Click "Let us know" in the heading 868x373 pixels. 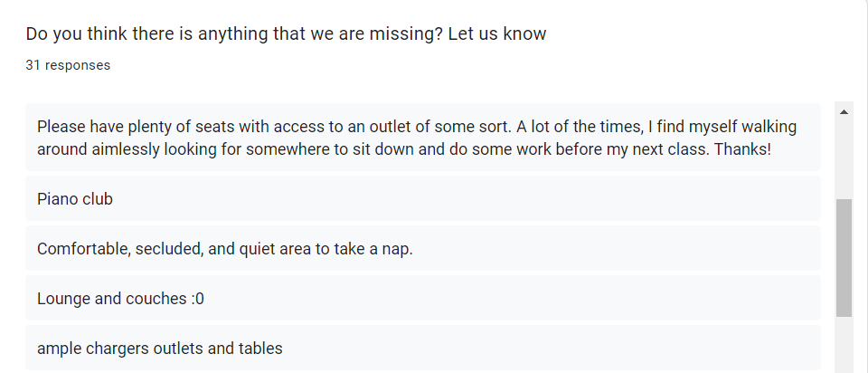pos(497,33)
